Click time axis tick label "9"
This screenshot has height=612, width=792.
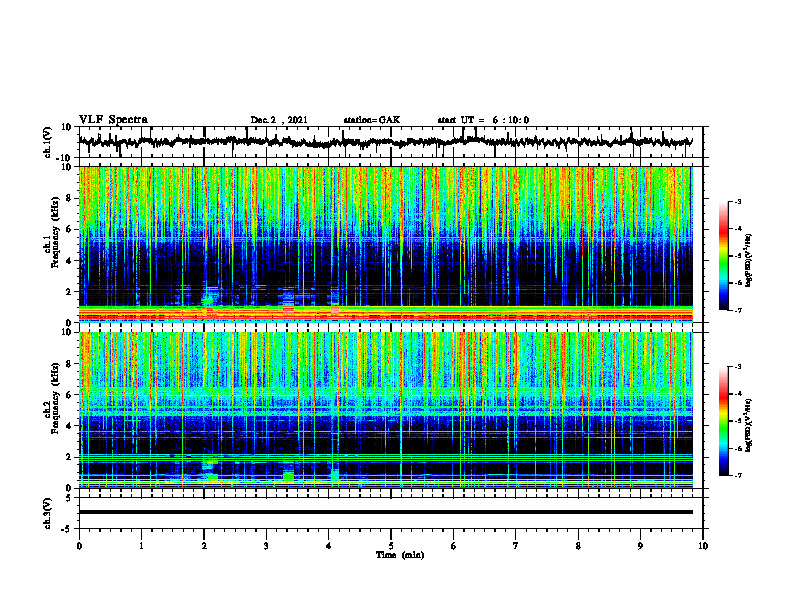[x=640, y=546]
